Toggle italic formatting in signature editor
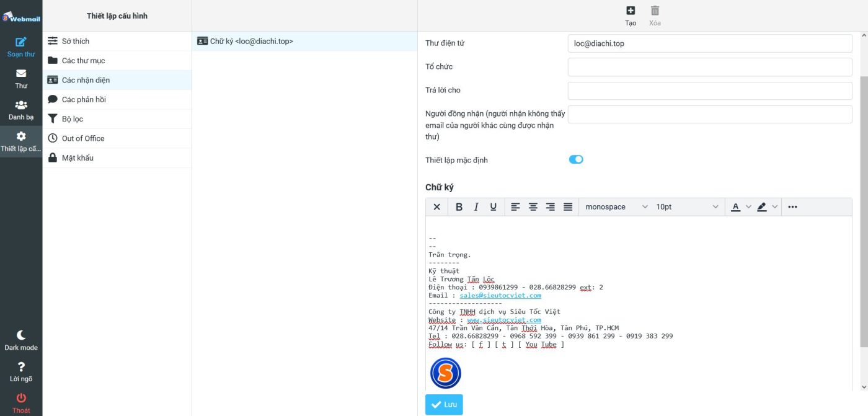The image size is (868, 416). point(476,207)
